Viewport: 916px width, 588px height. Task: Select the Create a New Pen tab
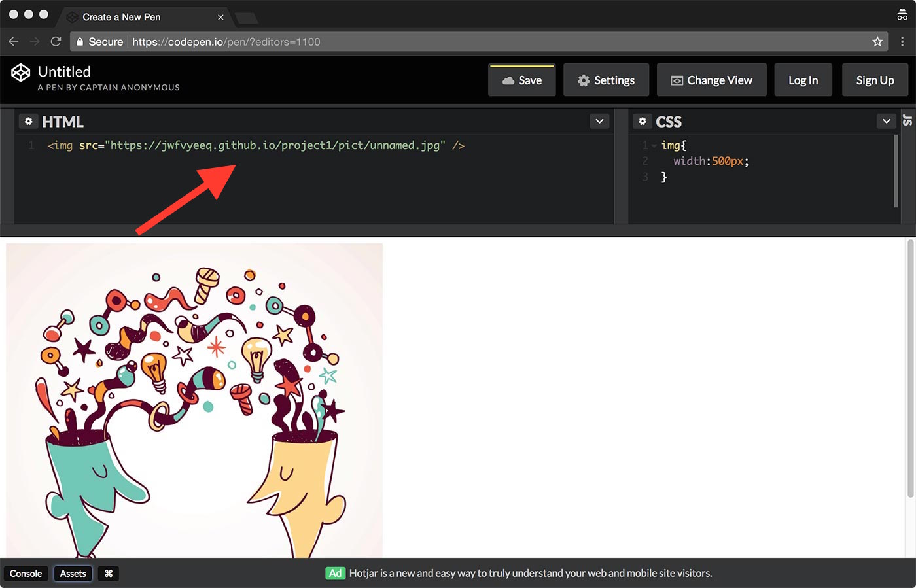pyautogui.click(x=131, y=17)
